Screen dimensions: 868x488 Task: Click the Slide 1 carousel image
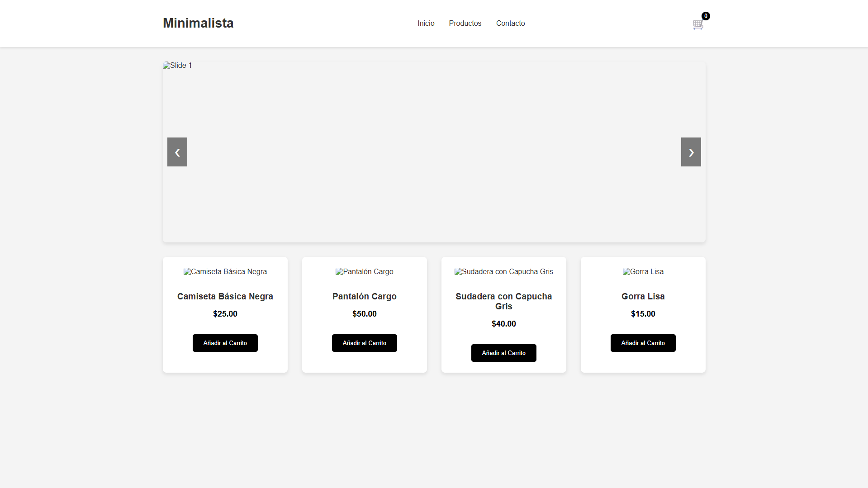click(x=178, y=66)
